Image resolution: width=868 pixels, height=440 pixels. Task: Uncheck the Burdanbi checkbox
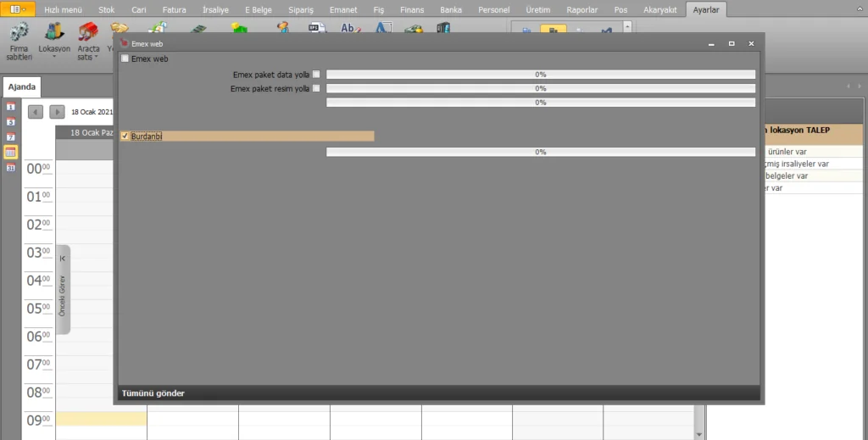click(125, 136)
